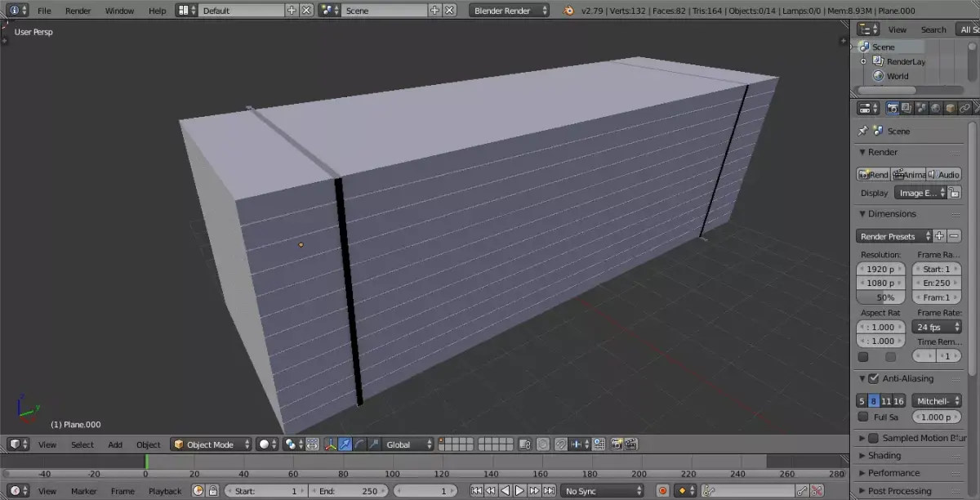Toggle the 3D manipulator widget icon
The image size is (980, 500).
[x=331, y=444]
